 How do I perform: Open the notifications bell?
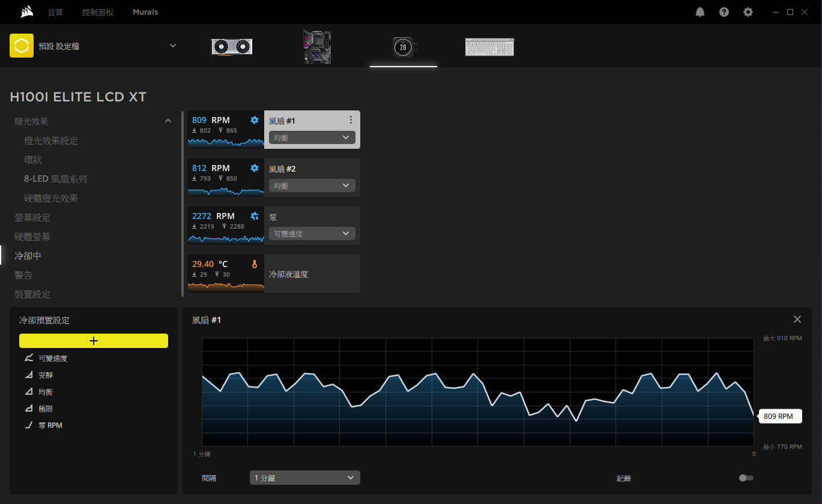tap(700, 12)
